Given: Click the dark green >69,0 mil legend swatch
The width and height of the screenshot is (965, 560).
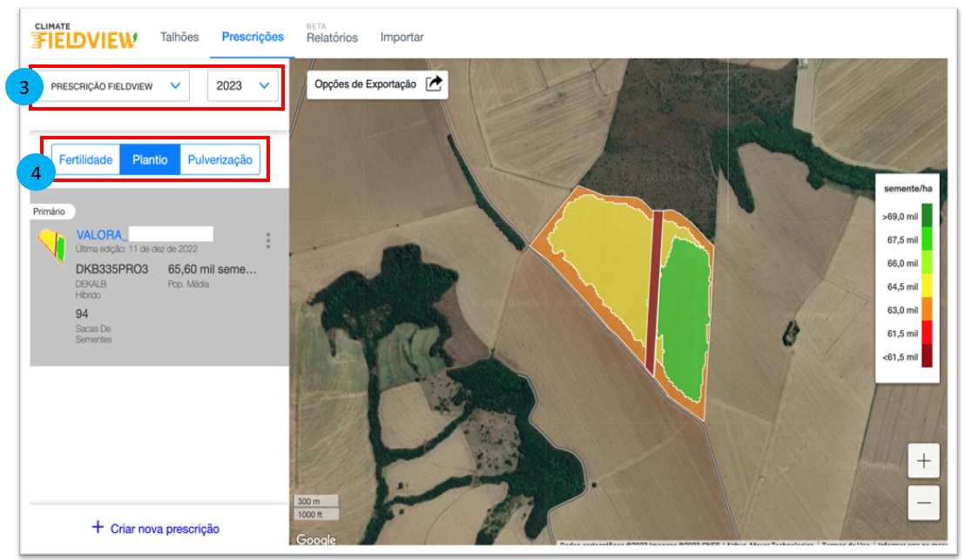Looking at the screenshot, I should 927,215.
